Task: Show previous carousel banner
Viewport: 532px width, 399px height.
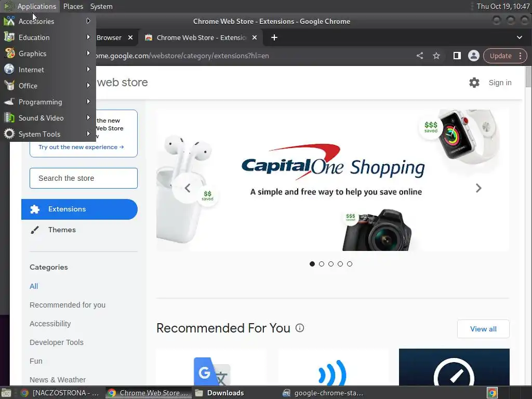Action: 187,188
